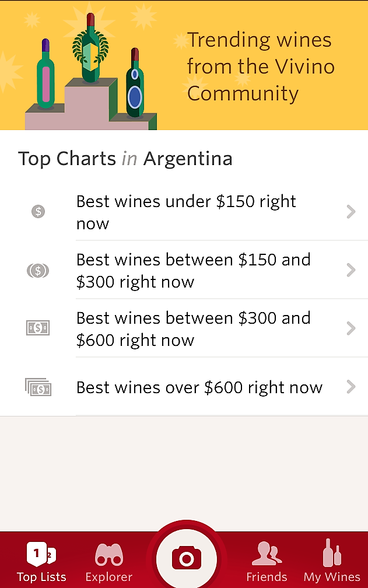Expand chevron for $300 to $600 wines

tap(351, 328)
